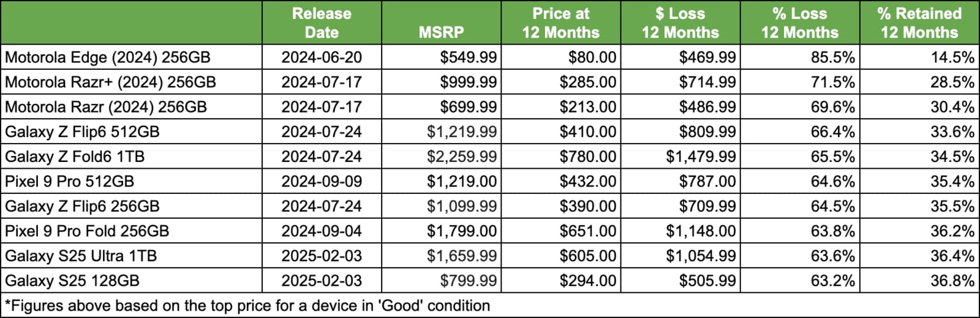980x318 pixels.
Task: Click the Price at 12 Months header
Action: [x=560, y=23]
